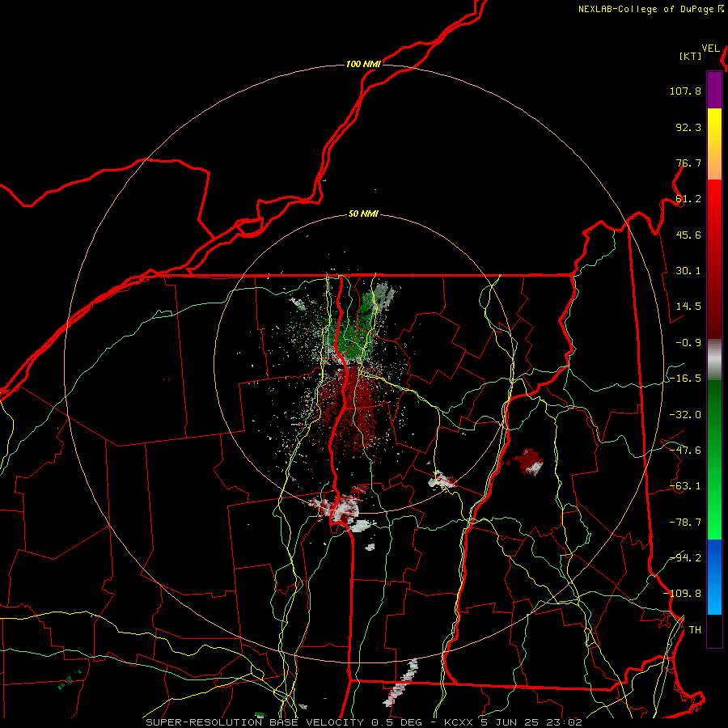Click the -16.5 velocity scale value
This screenshot has height=728, width=728.
tap(685, 379)
